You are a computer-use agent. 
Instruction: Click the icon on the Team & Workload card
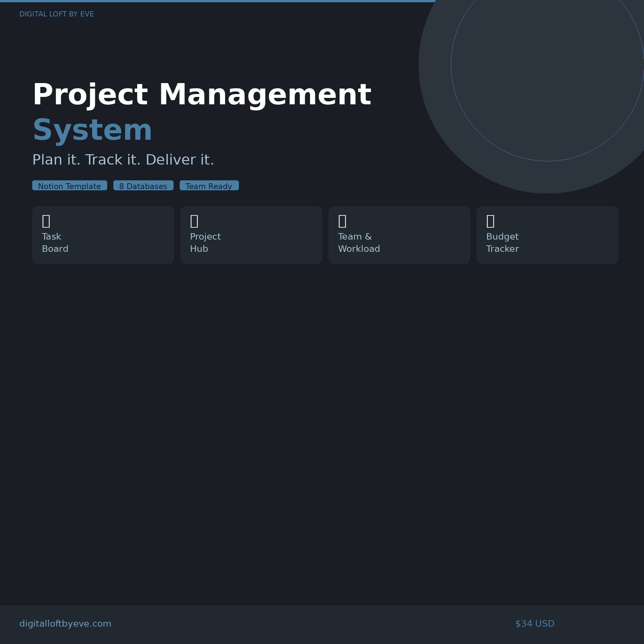coord(342,221)
